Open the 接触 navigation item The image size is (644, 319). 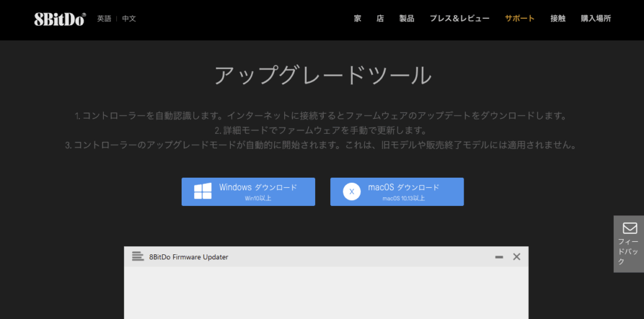pyautogui.click(x=558, y=19)
